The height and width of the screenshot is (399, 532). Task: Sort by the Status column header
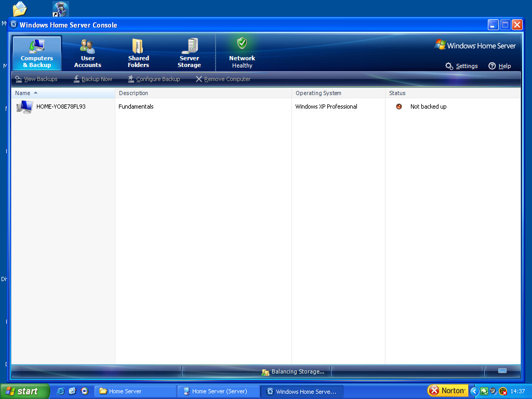[x=397, y=93]
